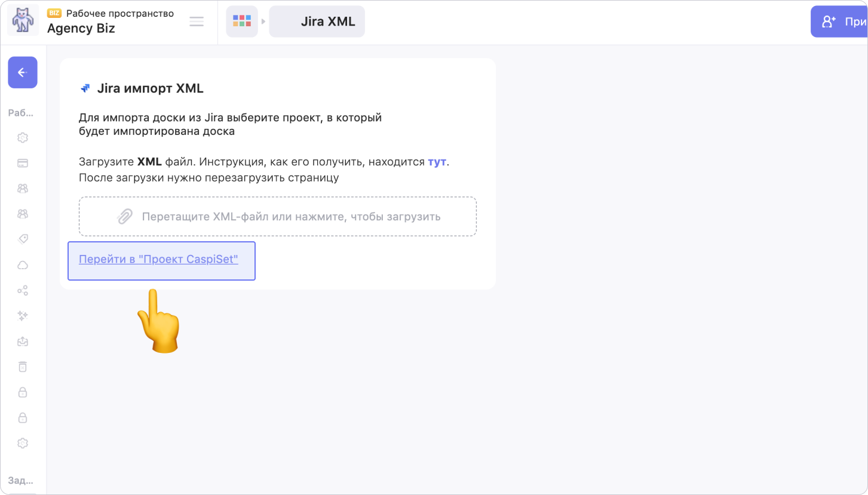Click the trash bin icon in sidebar
This screenshot has height=495, width=868.
point(23,367)
